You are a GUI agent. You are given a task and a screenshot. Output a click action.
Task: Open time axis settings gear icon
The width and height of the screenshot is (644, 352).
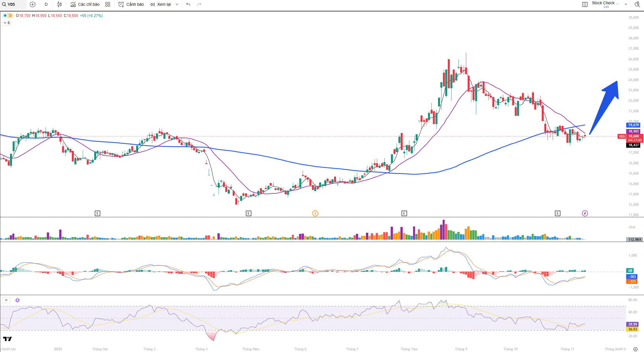636,349
